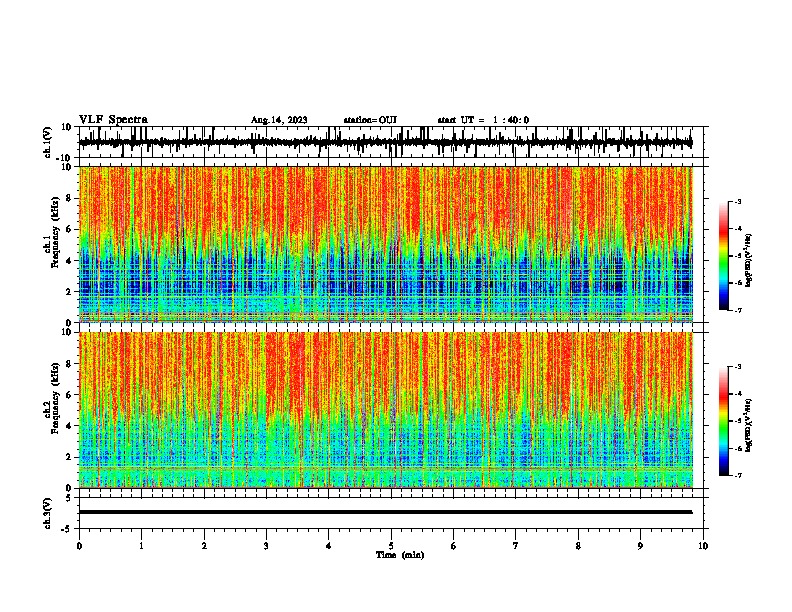Click the ch.2 spectrogram color scale bar
792x612 pixels.
(724, 421)
